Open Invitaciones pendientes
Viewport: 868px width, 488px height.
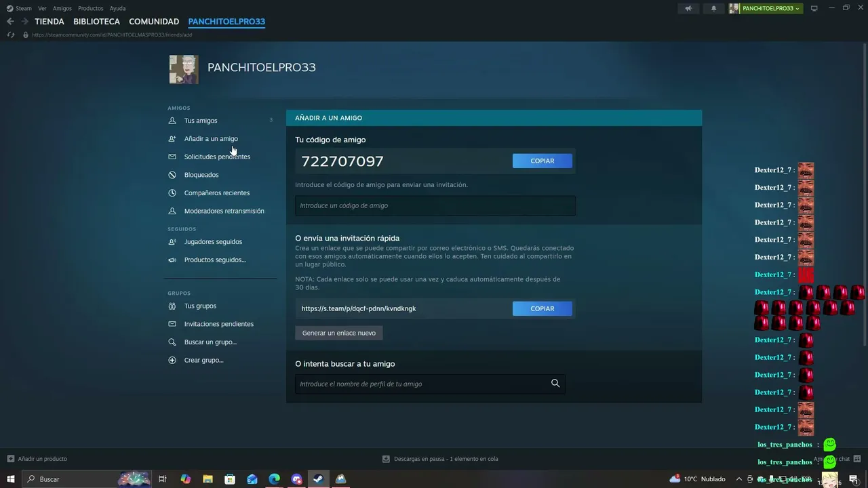coord(219,324)
